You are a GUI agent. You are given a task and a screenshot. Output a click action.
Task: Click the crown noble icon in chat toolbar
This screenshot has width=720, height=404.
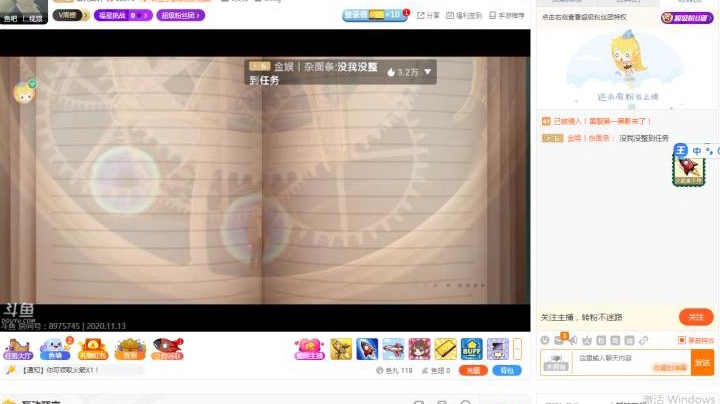[587, 340]
